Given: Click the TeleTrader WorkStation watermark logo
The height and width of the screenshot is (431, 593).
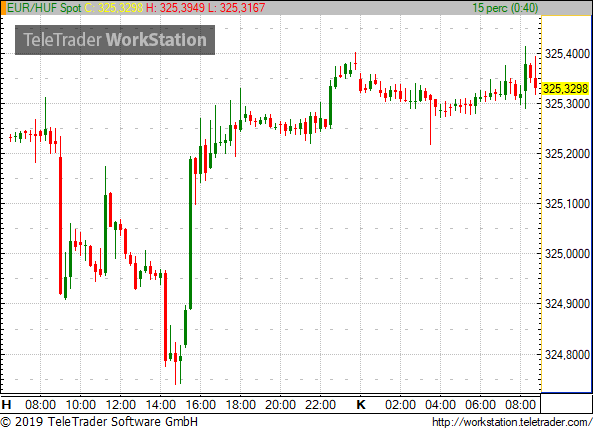Looking at the screenshot, I should pyautogui.click(x=115, y=40).
